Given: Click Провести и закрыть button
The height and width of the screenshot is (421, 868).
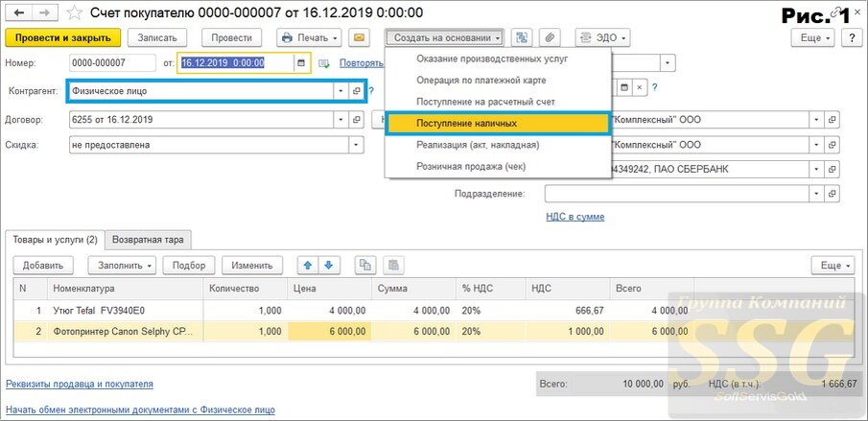Looking at the screenshot, I should click(62, 37).
